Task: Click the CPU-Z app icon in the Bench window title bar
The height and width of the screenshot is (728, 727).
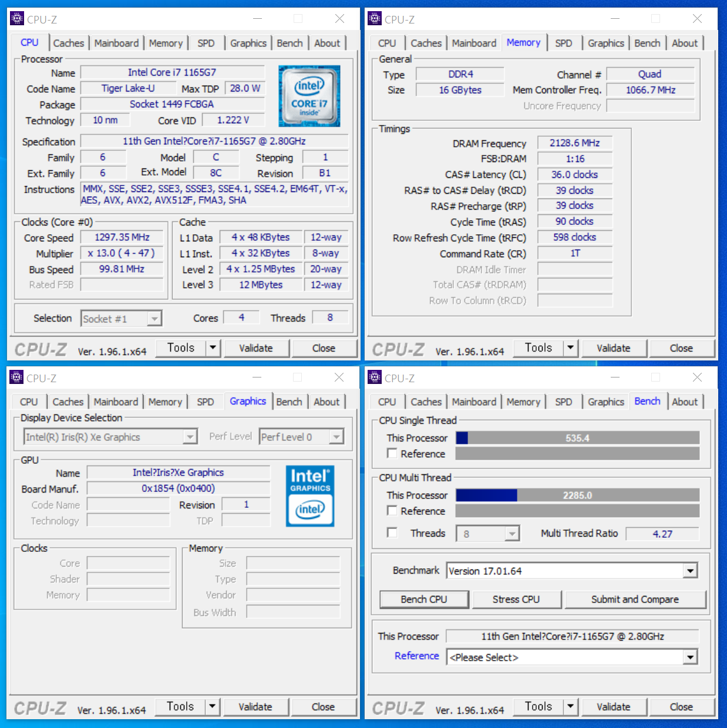Action: point(375,378)
